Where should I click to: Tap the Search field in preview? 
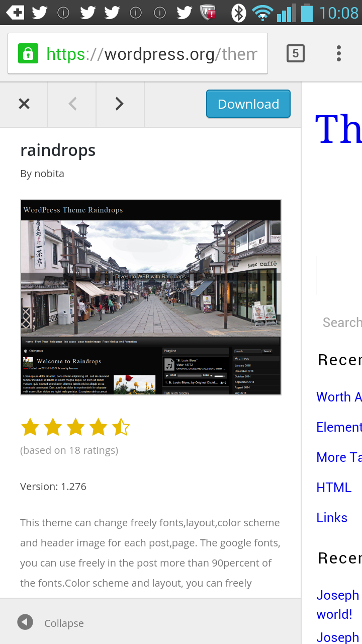coord(342,323)
